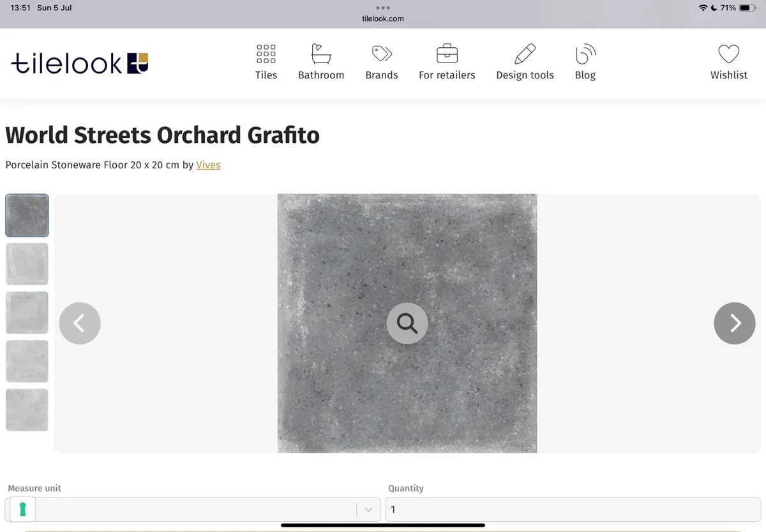
Task: Tap the Wi-Fi status icon
Action: point(703,8)
